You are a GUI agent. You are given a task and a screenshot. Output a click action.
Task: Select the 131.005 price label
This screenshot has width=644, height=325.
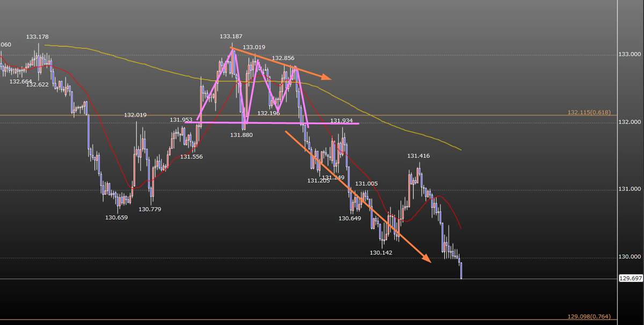(367, 184)
